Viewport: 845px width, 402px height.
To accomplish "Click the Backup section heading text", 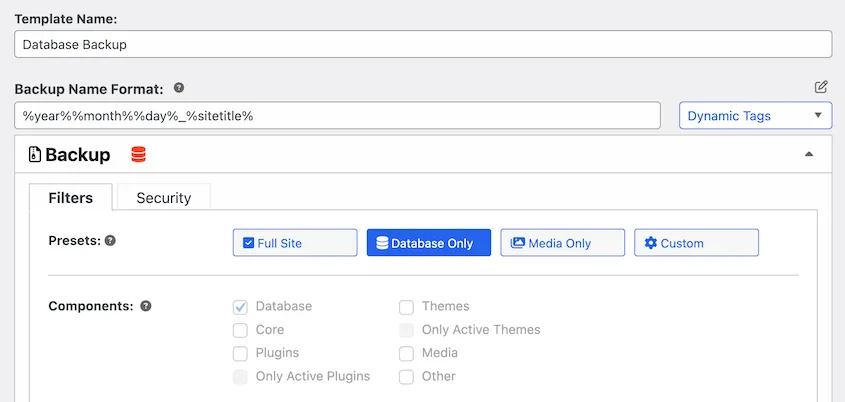I will coord(78,155).
